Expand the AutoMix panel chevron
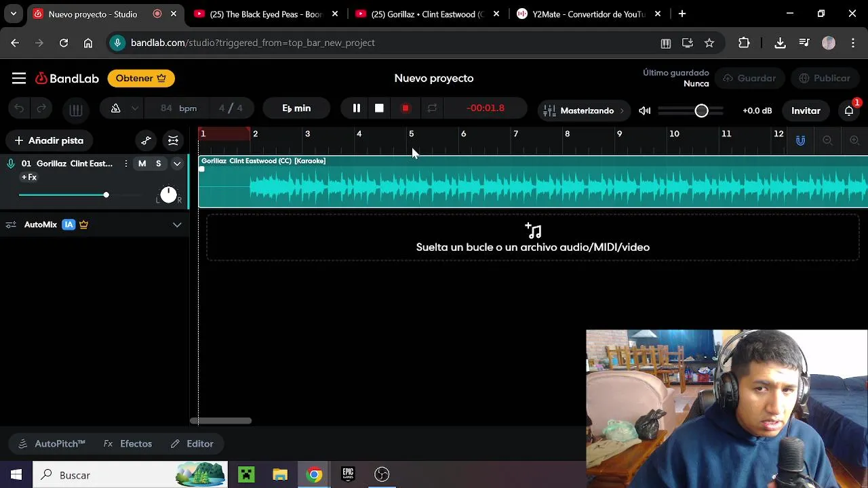 pyautogui.click(x=177, y=224)
